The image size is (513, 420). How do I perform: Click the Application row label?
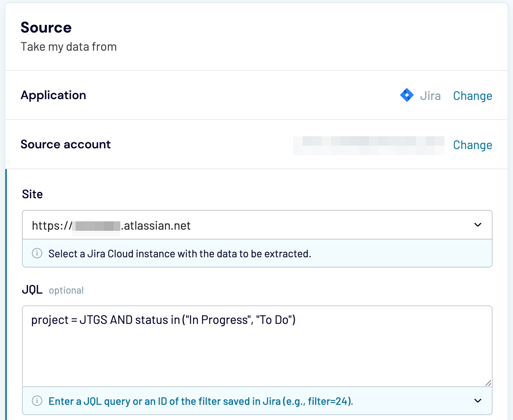pos(53,95)
